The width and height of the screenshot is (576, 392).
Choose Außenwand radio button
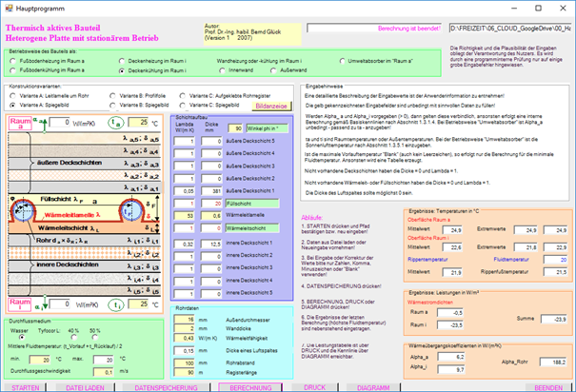[273, 70]
